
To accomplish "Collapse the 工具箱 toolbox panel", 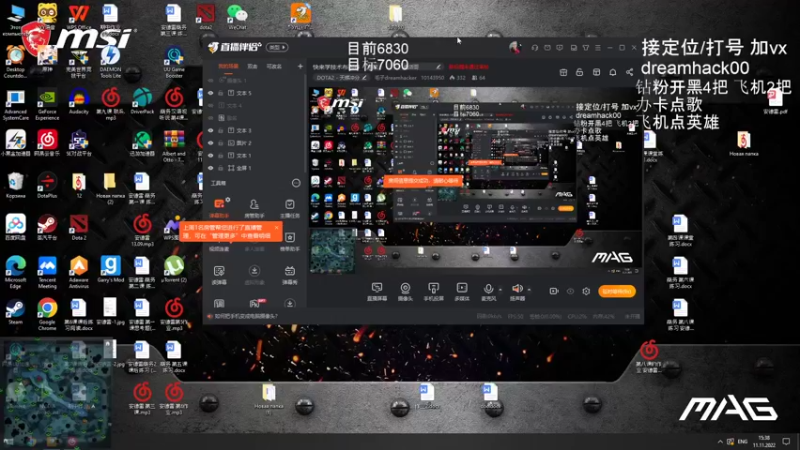I will (x=296, y=183).
